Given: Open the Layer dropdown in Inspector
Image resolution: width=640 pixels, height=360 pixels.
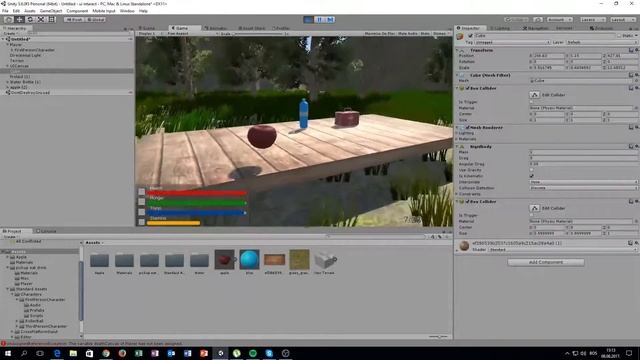Looking at the screenshot, I should click(x=602, y=42).
